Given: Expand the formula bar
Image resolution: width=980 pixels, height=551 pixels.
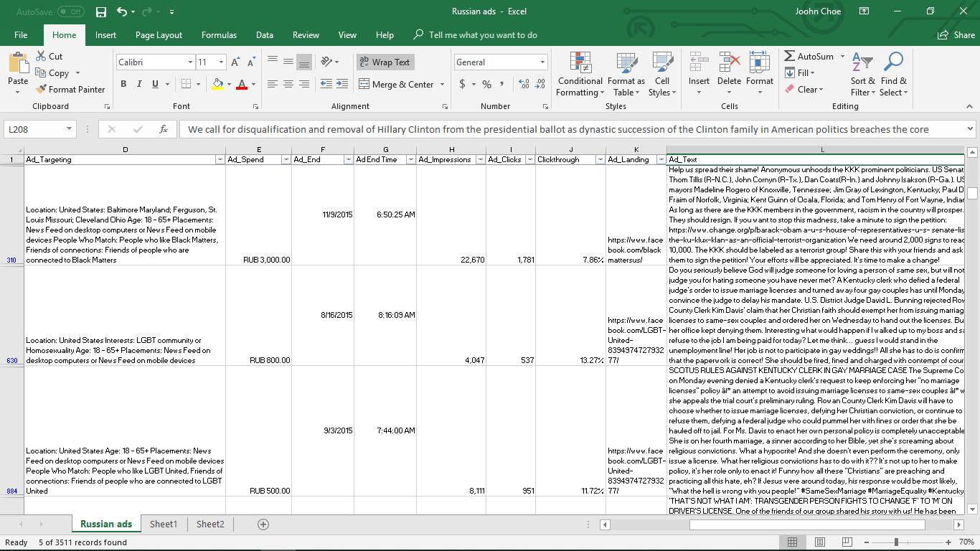Looking at the screenshot, I should [970, 129].
